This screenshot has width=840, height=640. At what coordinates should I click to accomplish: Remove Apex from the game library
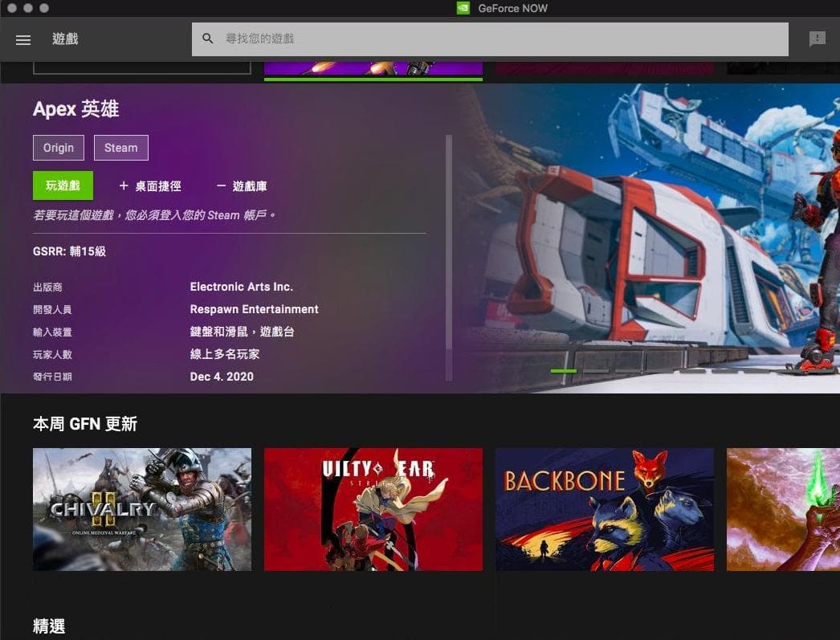pos(242,185)
